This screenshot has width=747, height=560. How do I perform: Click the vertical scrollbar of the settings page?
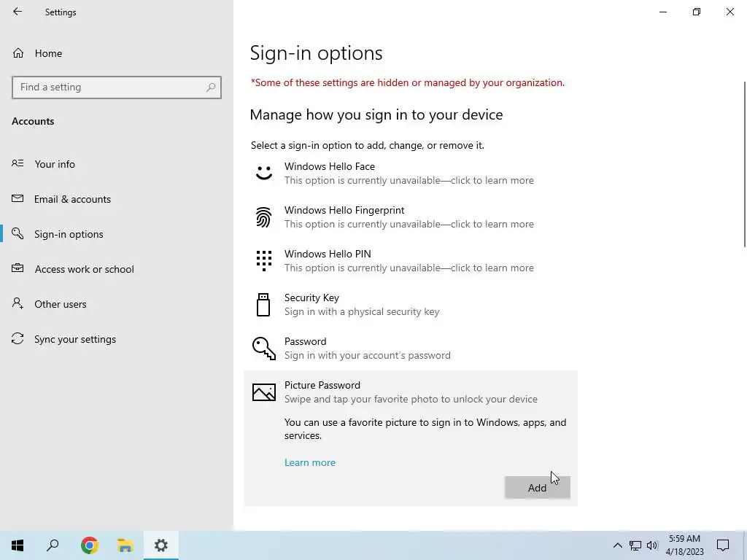[x=745, y=164]
